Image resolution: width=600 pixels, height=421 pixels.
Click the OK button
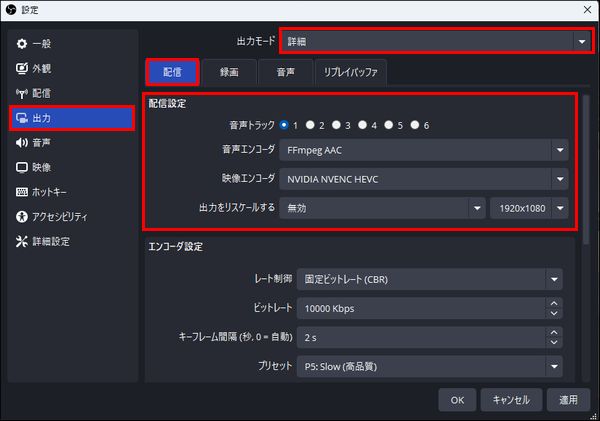click(x=457, y=400)
